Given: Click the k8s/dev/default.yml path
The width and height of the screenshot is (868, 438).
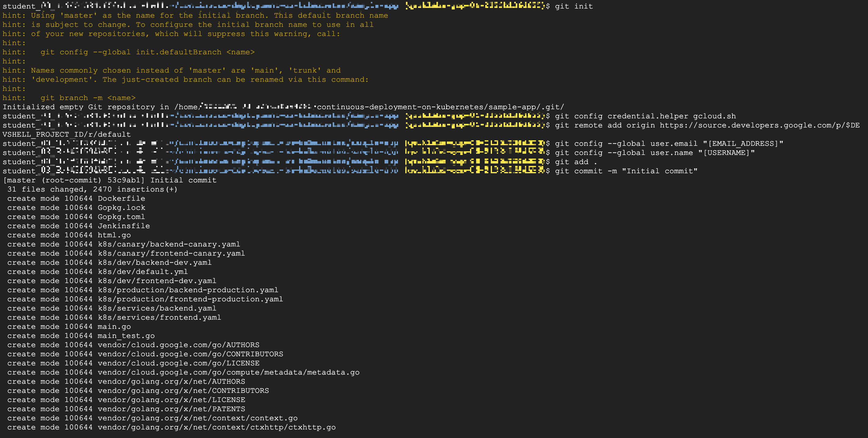Looking at the screenshot, I should click(x=143, y=272).
